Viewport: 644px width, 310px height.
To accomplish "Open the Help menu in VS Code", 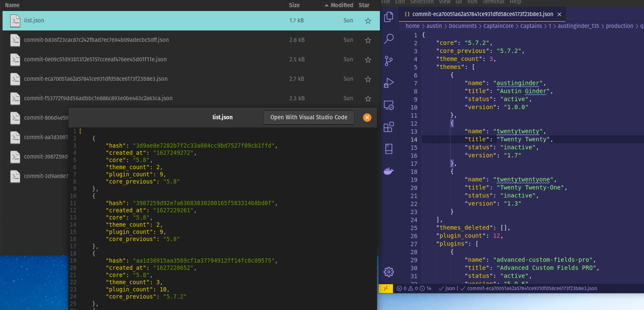I will pos(515,2).
